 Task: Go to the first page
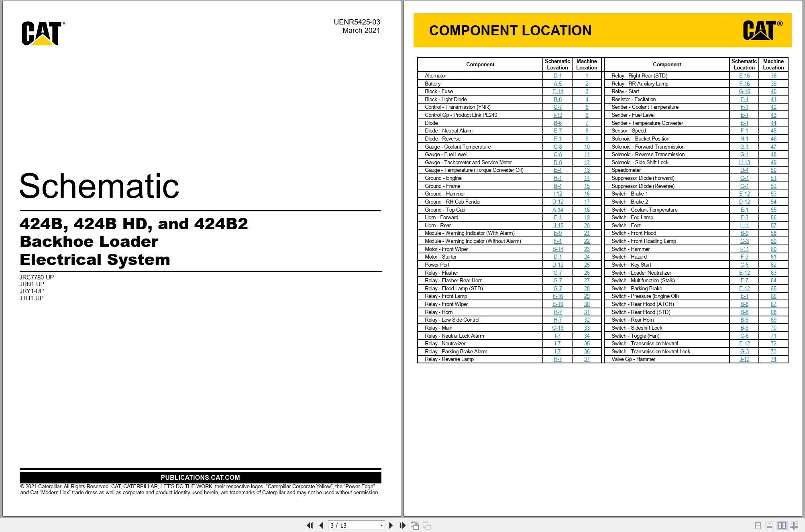[310, 525]
